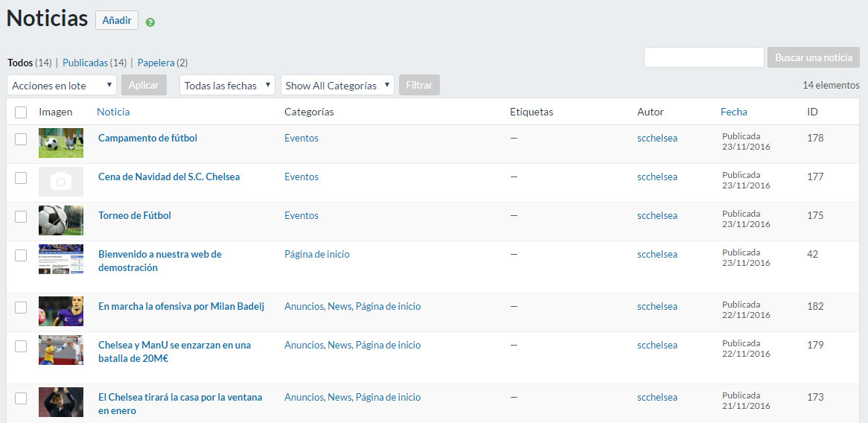Open the Show All Categorías dropdown
Image resolution: width=868 pixels, height=423 pixels.
coord(337,86)
